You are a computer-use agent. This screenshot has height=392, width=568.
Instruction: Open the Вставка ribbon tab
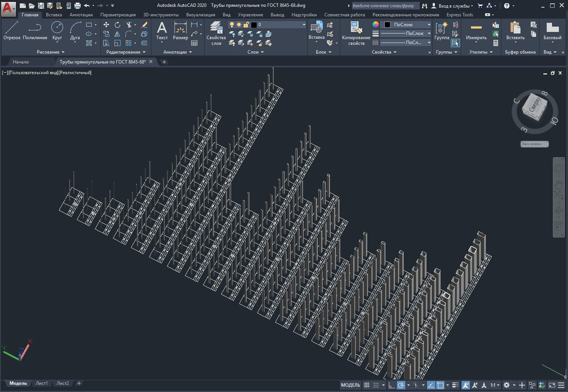[x=54, y=15]
